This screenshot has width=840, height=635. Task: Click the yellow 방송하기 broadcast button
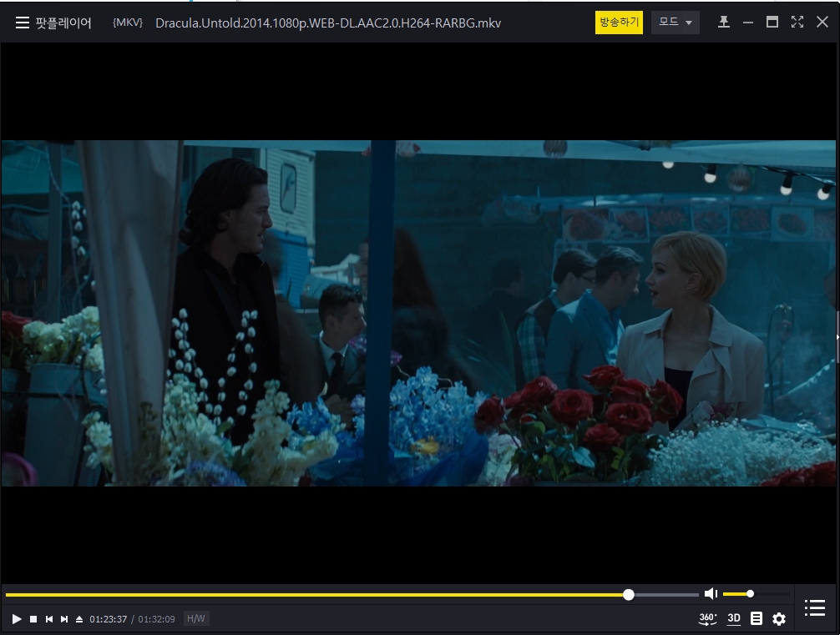[619, 23]
